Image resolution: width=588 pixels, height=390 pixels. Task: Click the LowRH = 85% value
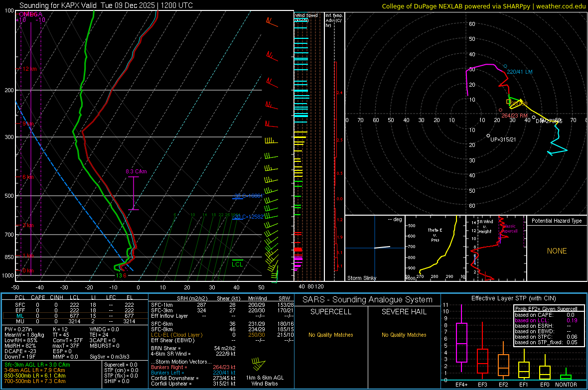[20, 340]
